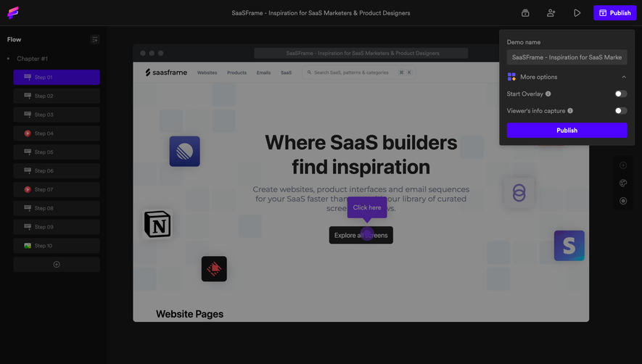This screenshot has height=364, width=642.
Task: Select image Step 10 in the flow
Action: (x=57, y=246)
